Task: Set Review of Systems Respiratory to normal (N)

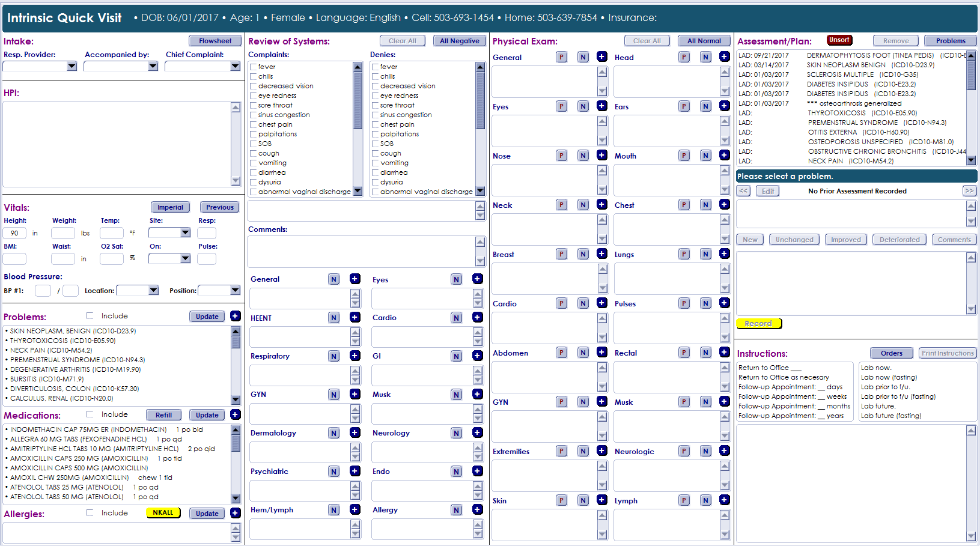Action: (x=334, y=356)
